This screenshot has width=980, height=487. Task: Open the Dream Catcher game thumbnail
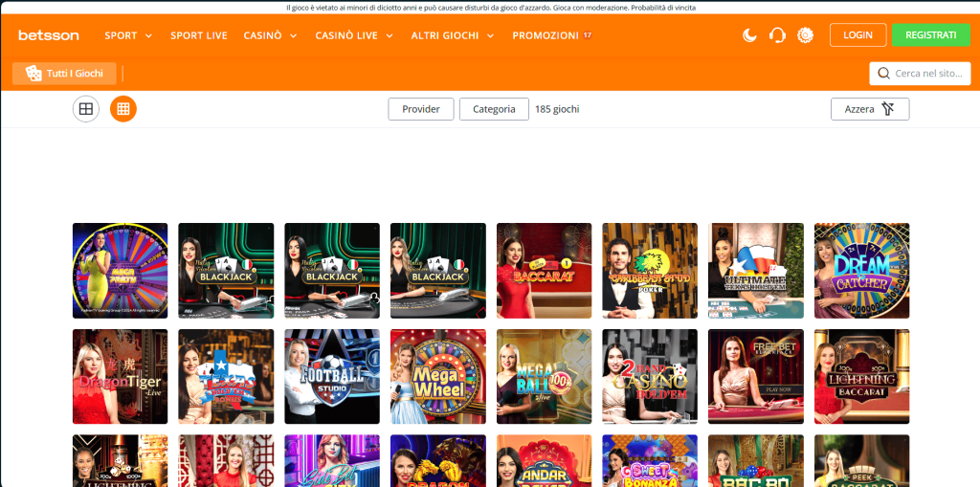click(861, 271)
